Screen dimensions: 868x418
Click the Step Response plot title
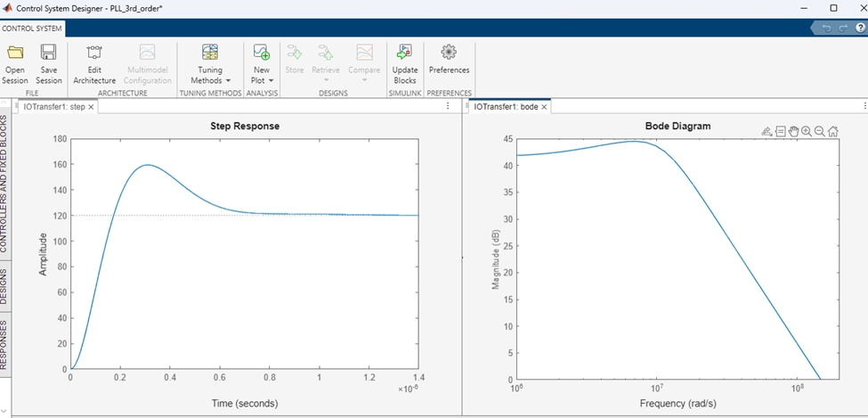245,126
